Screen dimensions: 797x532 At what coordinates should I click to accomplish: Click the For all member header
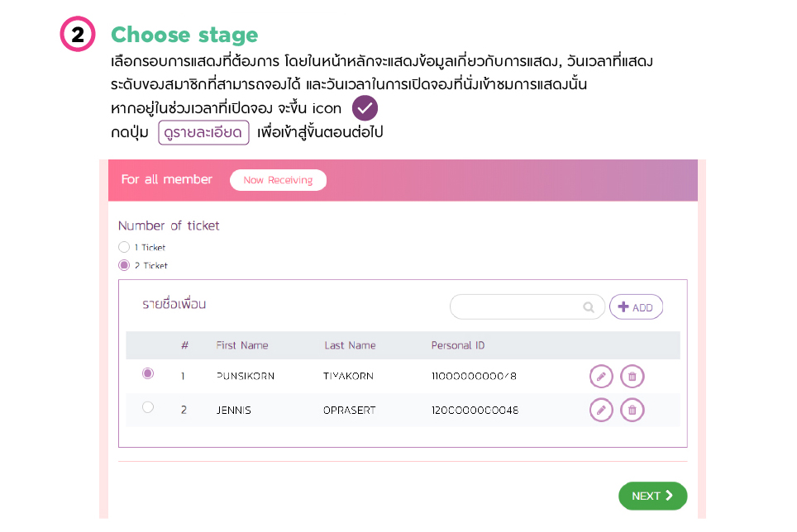[x=167, y=179]
